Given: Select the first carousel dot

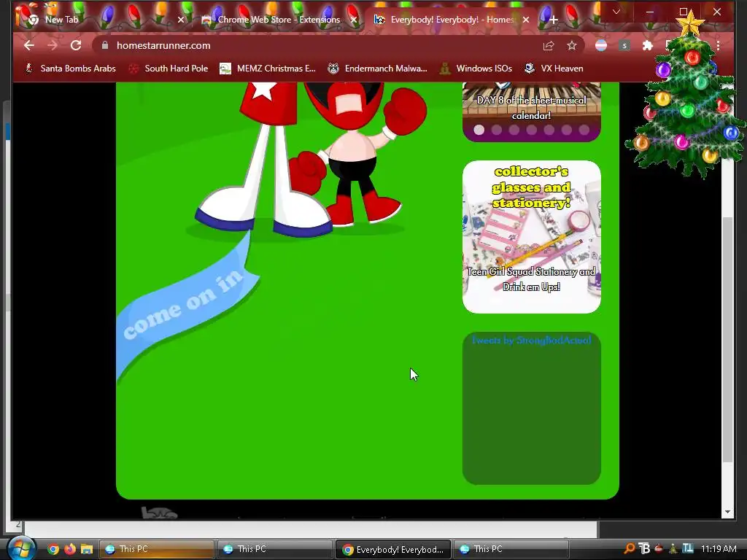Looking at the screenshot, I should tap(479, 130).
